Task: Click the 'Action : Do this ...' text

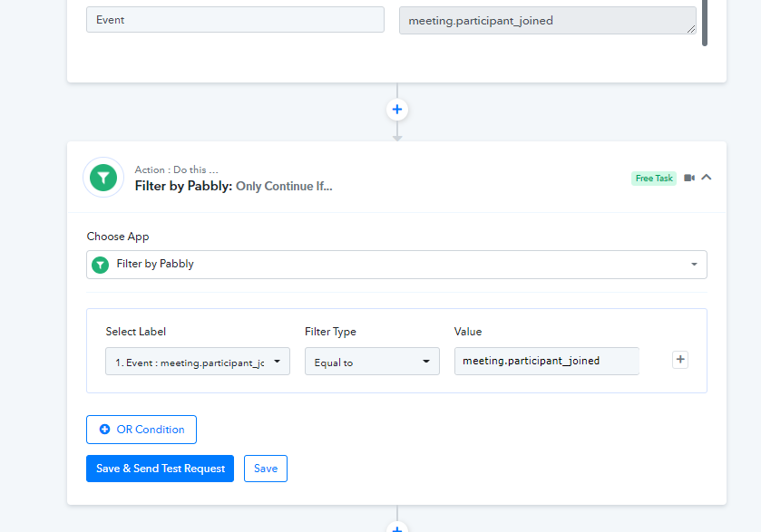Action: tap(176, 169)
